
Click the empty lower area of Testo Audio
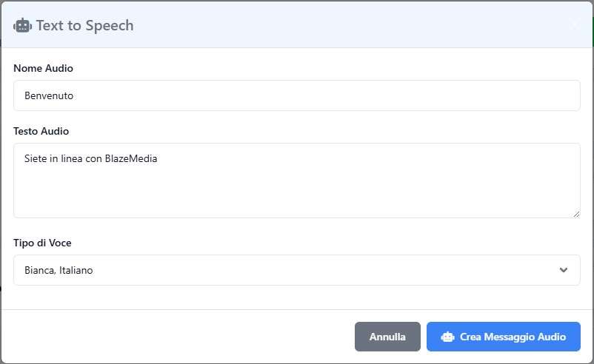tap(296, 198)
